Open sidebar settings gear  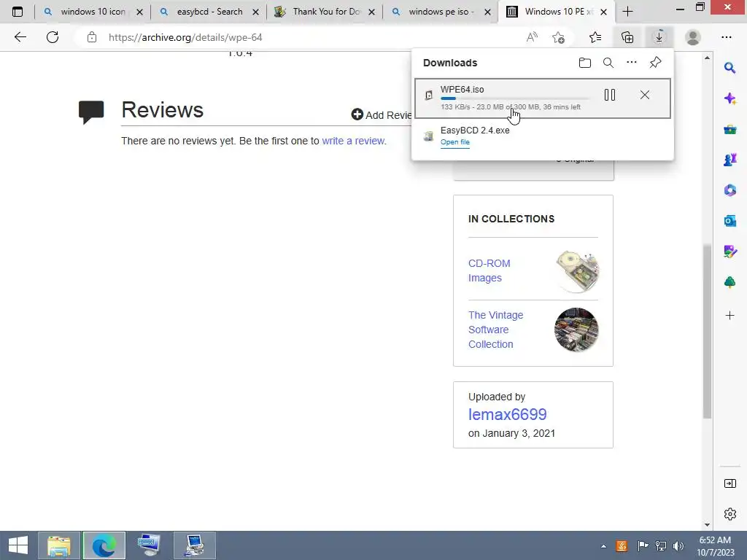coord(729,514)
